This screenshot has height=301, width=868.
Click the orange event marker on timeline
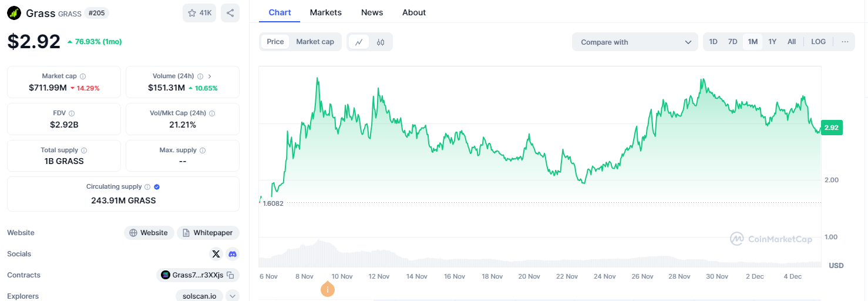[328, 289]
